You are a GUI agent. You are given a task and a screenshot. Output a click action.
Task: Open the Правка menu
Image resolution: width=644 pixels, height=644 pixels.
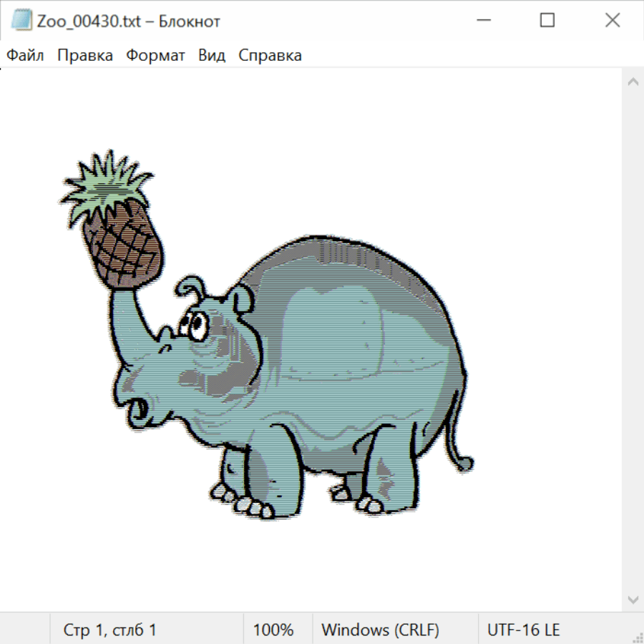[84, 55]
